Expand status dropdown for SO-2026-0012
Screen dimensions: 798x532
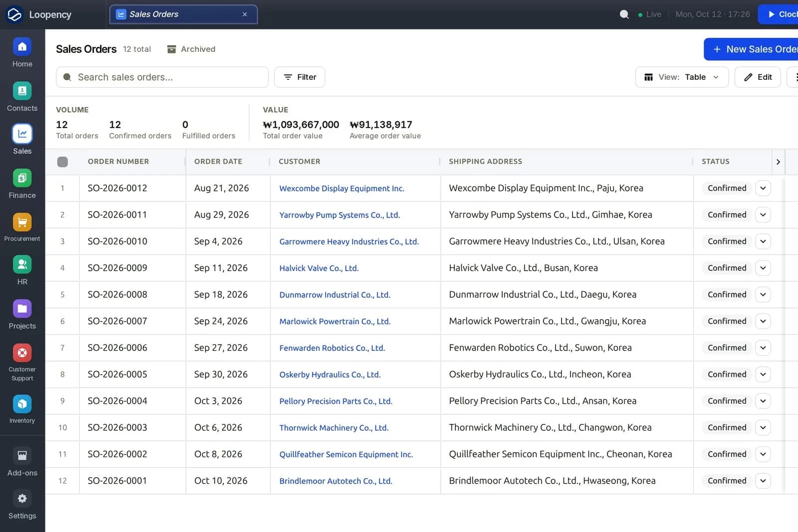(763, 188)
